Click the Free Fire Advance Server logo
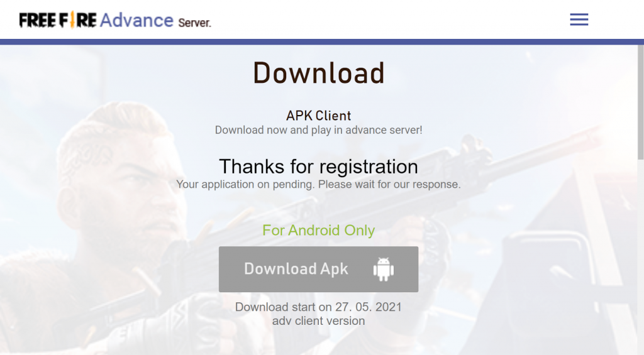Screen dimensions: 644x355 pyautogui.click(x=115, y=20)
